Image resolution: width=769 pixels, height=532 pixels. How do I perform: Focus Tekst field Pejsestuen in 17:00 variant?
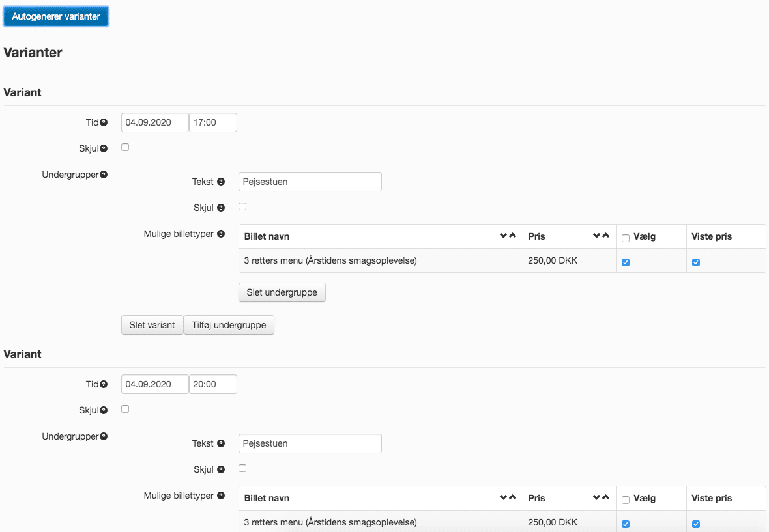[310, 182]
